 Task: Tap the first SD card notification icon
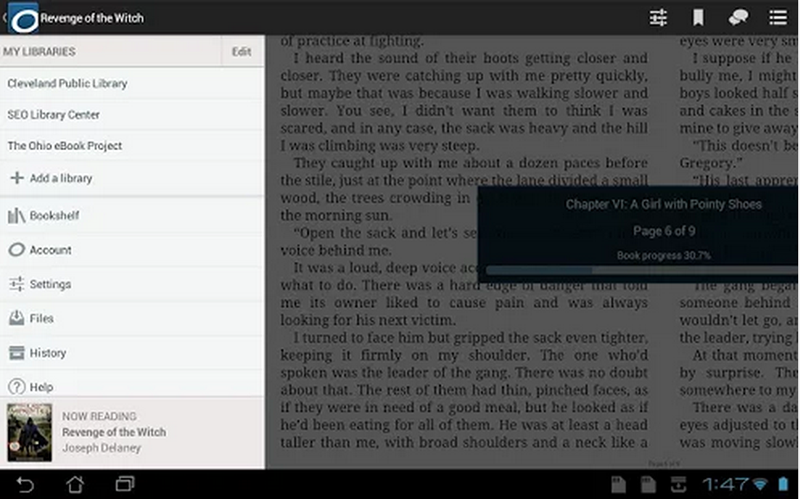point(618,484)
